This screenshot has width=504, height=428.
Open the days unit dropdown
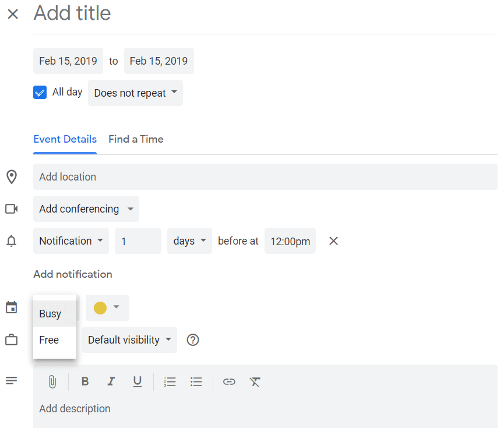pyautogui.click(x=189, y=241)
